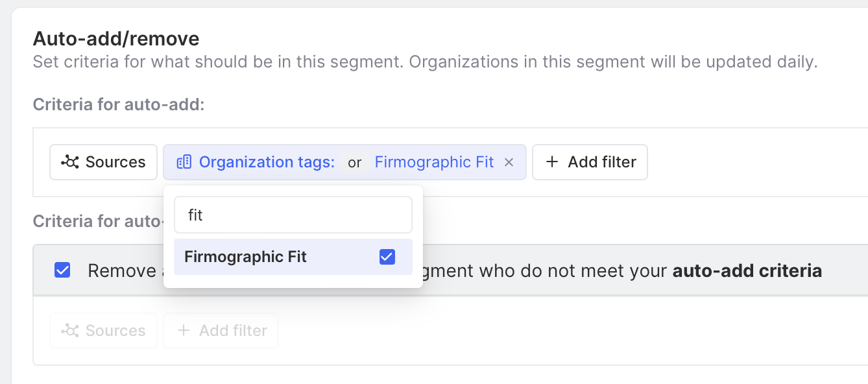This screenshot has width=868, height=384.
Task: Remove the Firmographic Fit filter with the X
Action: (509, 162)
